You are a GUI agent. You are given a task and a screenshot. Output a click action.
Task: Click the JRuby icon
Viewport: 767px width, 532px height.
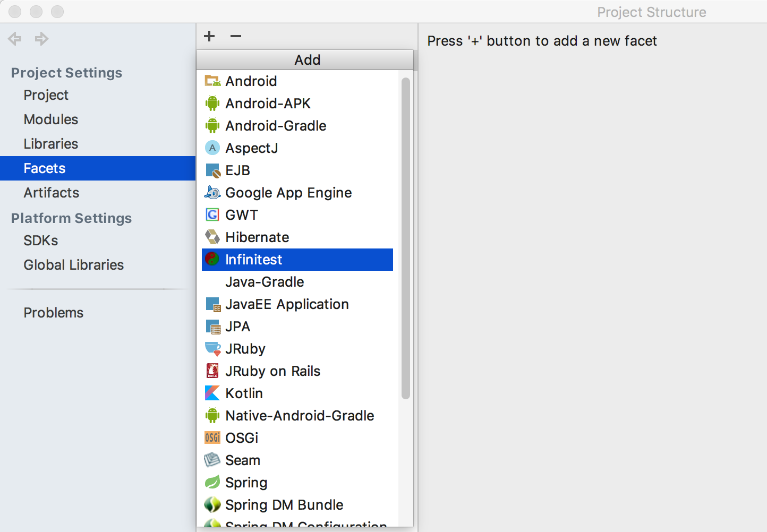coord(213,349)
